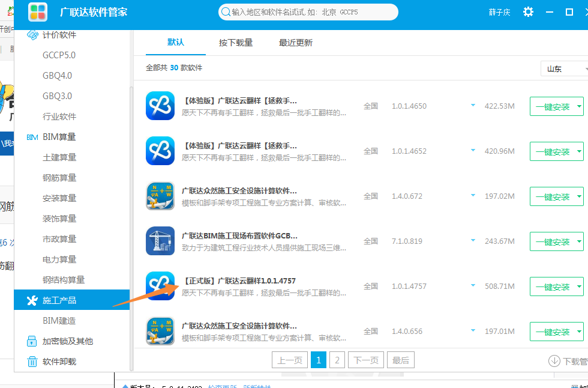This screenshot has height=388, width=588.
Task: Expand version dropdown for 1.4.0.656
Action: (x=473, y=330)
